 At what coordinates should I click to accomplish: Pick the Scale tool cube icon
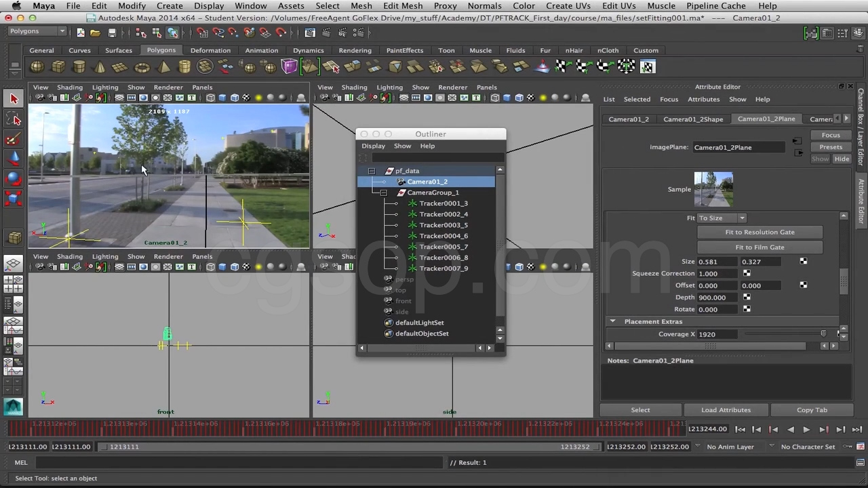14,198
